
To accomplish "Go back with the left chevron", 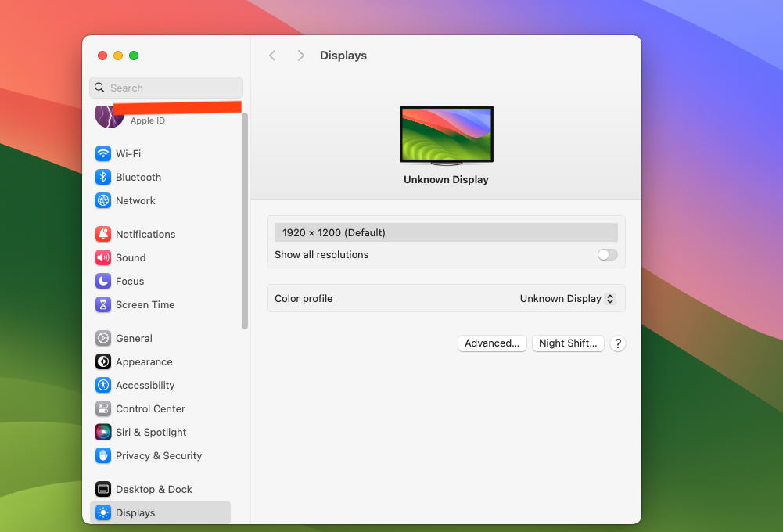I will click(x=272, y=56).
